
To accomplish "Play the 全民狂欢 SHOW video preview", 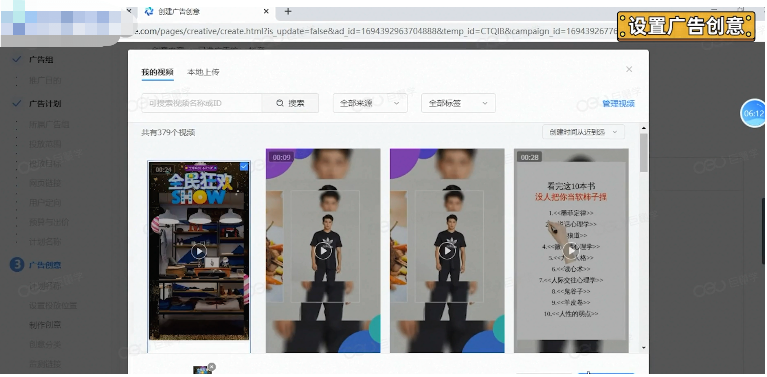I will pyautogui.click(x=199, y=251).
